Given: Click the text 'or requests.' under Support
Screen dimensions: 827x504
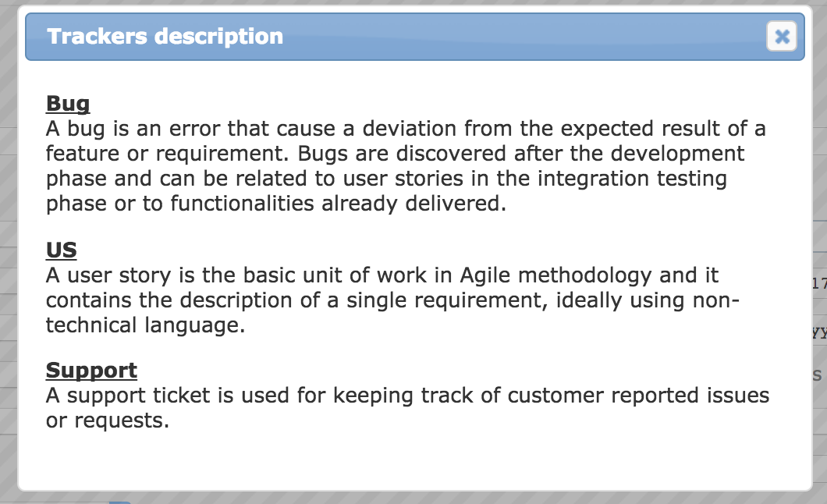Looking at the screenshot, I should coord(108,421).
